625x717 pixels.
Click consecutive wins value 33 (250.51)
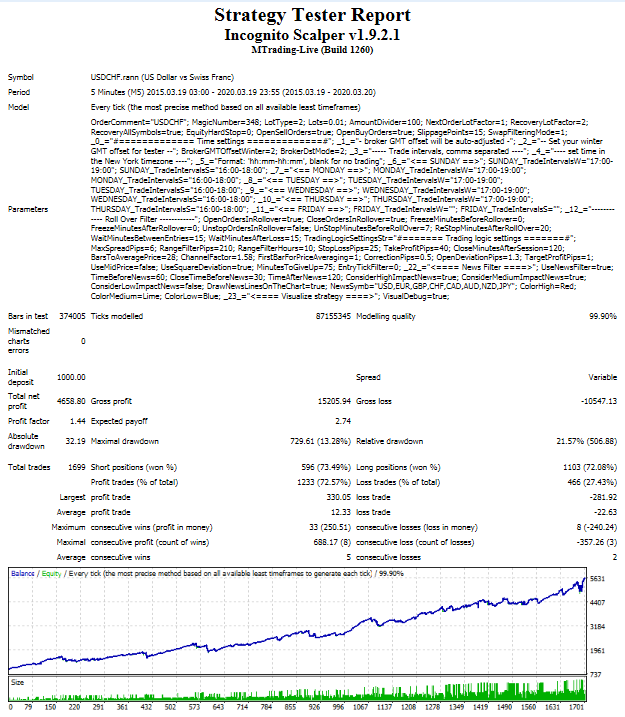330,527
